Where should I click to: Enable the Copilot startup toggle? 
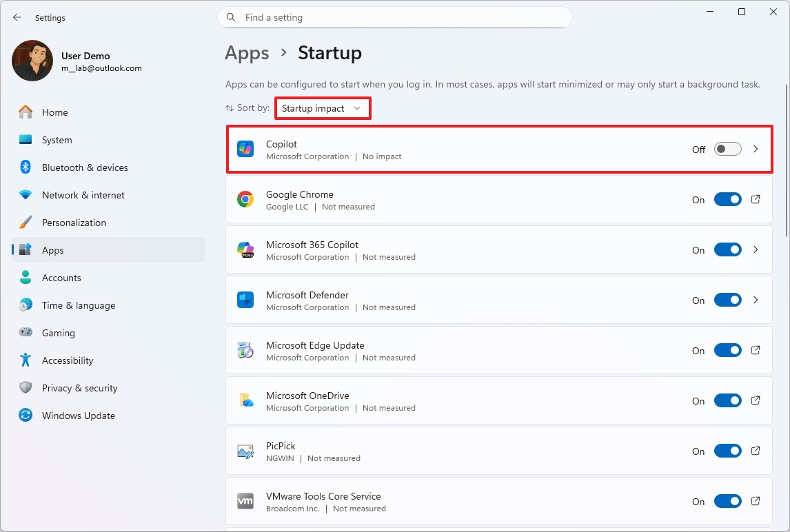(x=727, y=149)
